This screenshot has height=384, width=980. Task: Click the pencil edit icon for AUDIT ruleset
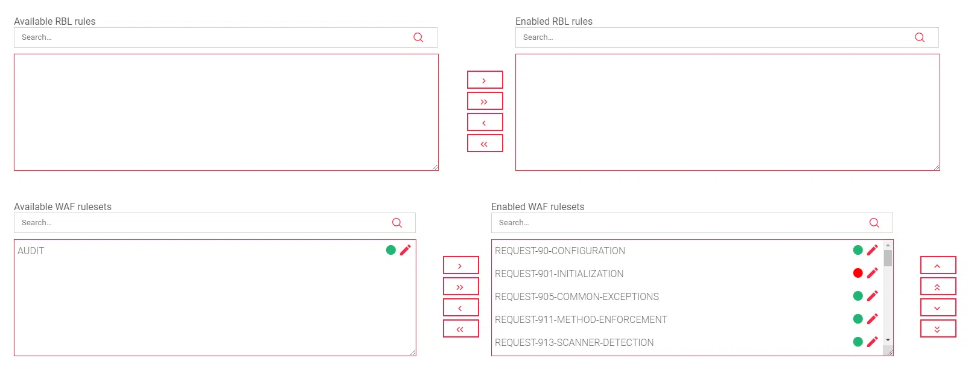click(x=405, y=250)
